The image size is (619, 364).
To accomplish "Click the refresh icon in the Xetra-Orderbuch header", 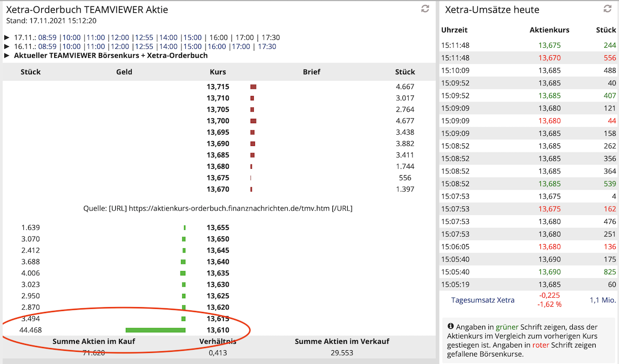I will pos(424,8).
